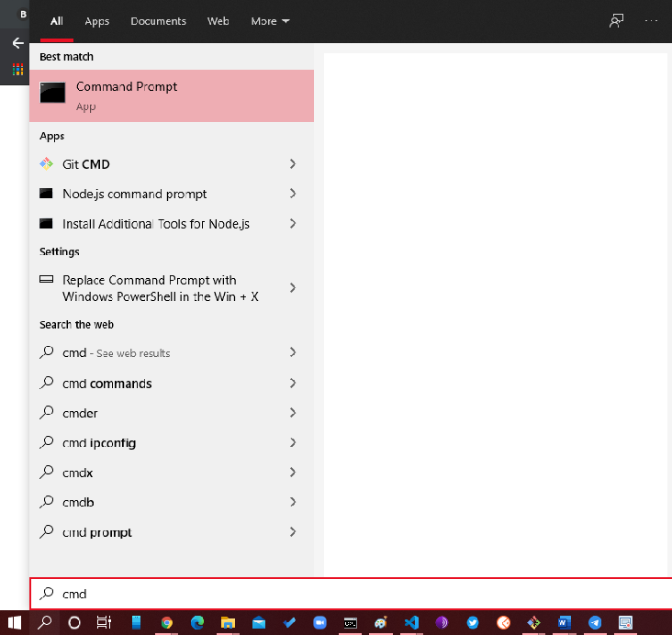The height and width of the screenshot is (635, 672).
Task: Open the orange circular app icon
Action: (503, 622)
